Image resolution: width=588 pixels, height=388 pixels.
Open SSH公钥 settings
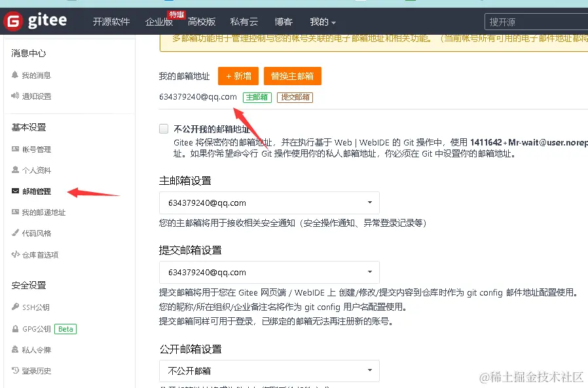click(x=35, y=307)
